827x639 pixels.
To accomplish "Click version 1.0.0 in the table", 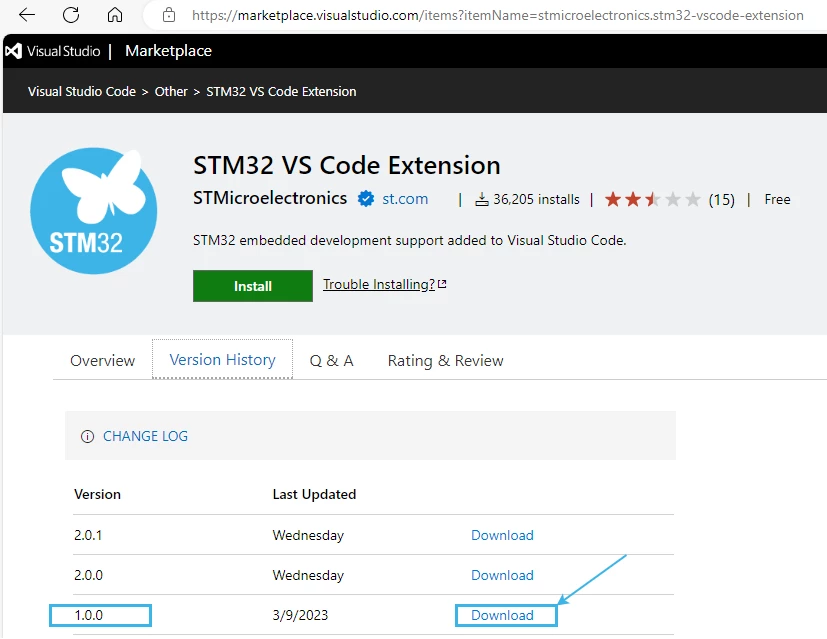I will 89,615.
